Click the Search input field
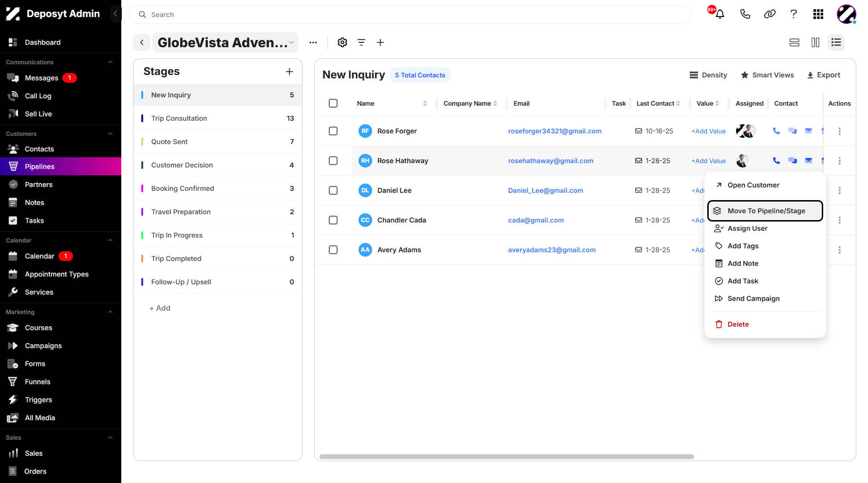Image resolution: width=868 pixels, height=483 pixels. point(410,15)
